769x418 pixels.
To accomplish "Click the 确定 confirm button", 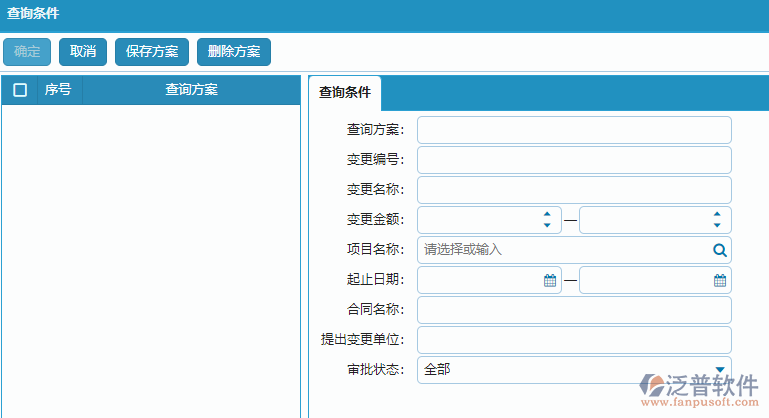I will pos(27,52).
